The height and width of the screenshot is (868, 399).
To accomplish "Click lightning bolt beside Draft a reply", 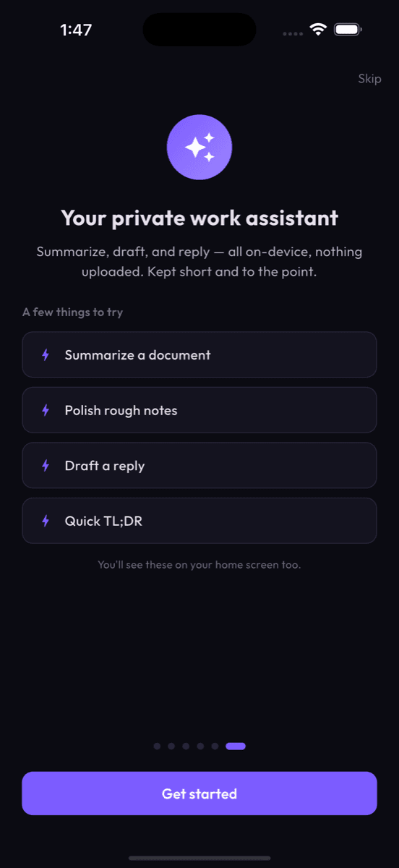I will pyautogui.click(x=46, y=466).
